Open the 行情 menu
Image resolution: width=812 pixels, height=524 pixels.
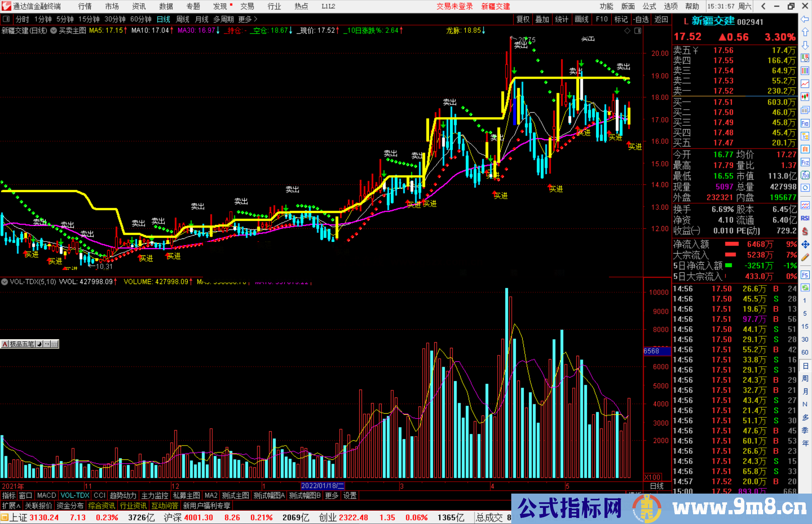(85, 6)
